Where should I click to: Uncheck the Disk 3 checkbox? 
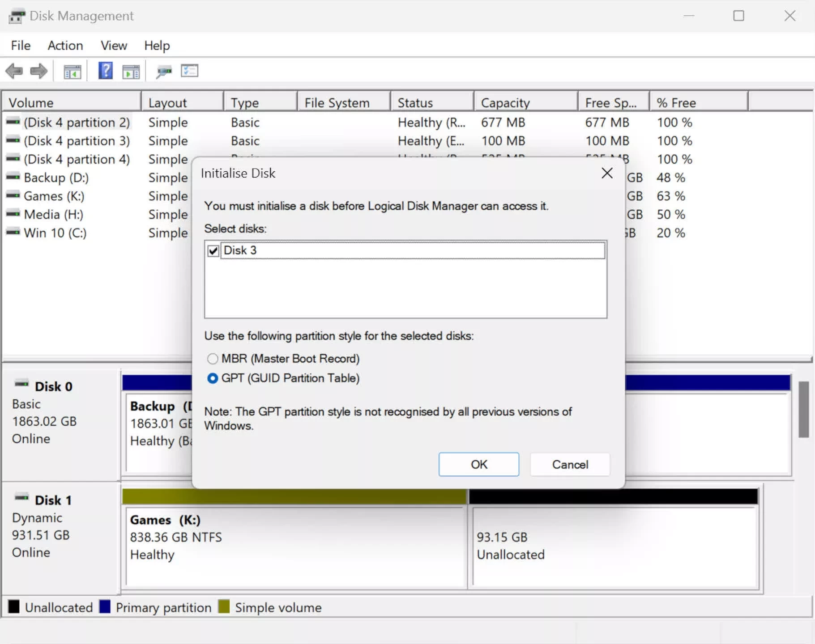(x=213, y=251)
